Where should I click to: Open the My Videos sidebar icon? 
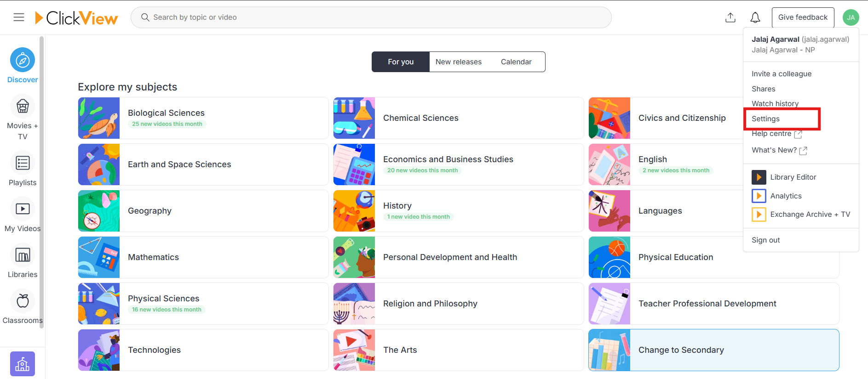pyautogui.click(x=23, y=209)
